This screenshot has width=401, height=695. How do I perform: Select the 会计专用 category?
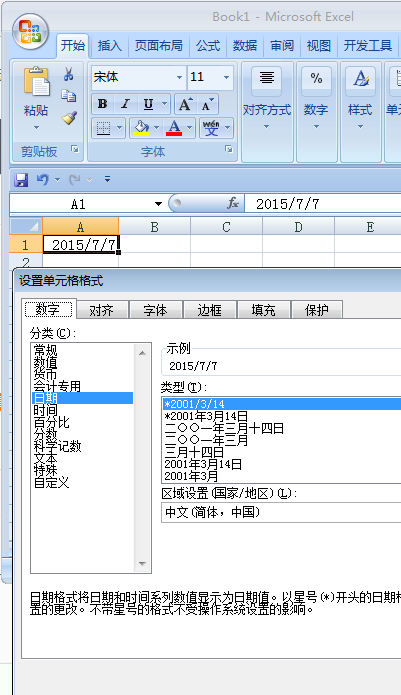(x=57, y=386)
